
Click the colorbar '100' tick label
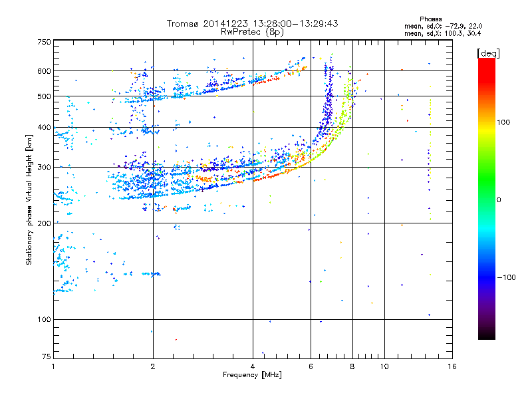pyautogui.click(x=503, y=122)
